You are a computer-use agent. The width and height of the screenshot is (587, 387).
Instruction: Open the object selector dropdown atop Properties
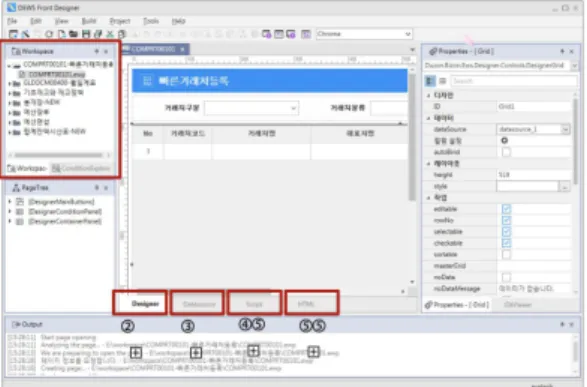click(x=574, y=66)
